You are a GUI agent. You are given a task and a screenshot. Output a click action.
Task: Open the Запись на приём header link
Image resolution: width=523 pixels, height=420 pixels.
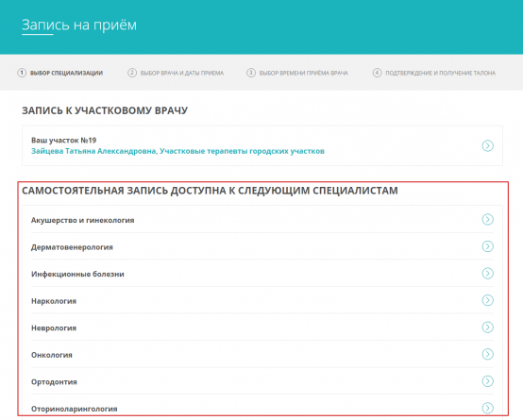79,25
